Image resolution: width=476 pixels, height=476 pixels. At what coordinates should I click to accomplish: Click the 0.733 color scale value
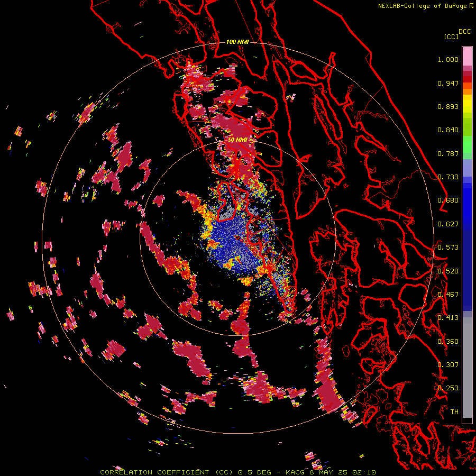click(x=448, y=177)
